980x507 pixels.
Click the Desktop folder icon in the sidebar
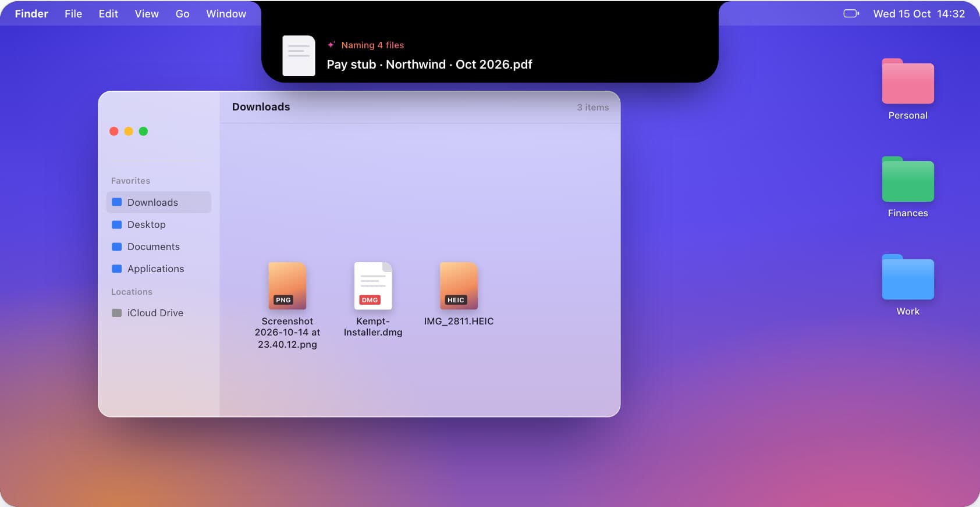(116, 224)
